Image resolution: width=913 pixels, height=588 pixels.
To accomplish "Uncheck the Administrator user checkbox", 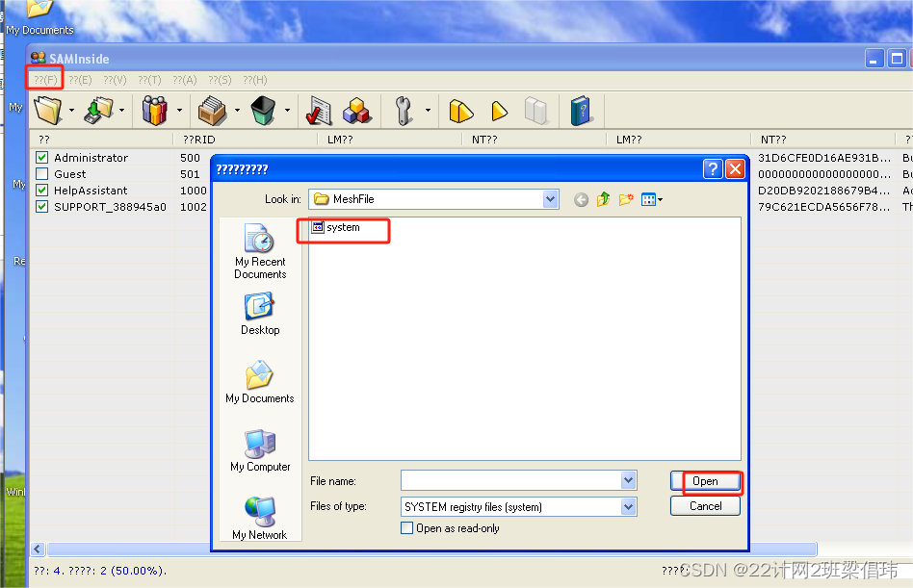I will pos(42,157).
